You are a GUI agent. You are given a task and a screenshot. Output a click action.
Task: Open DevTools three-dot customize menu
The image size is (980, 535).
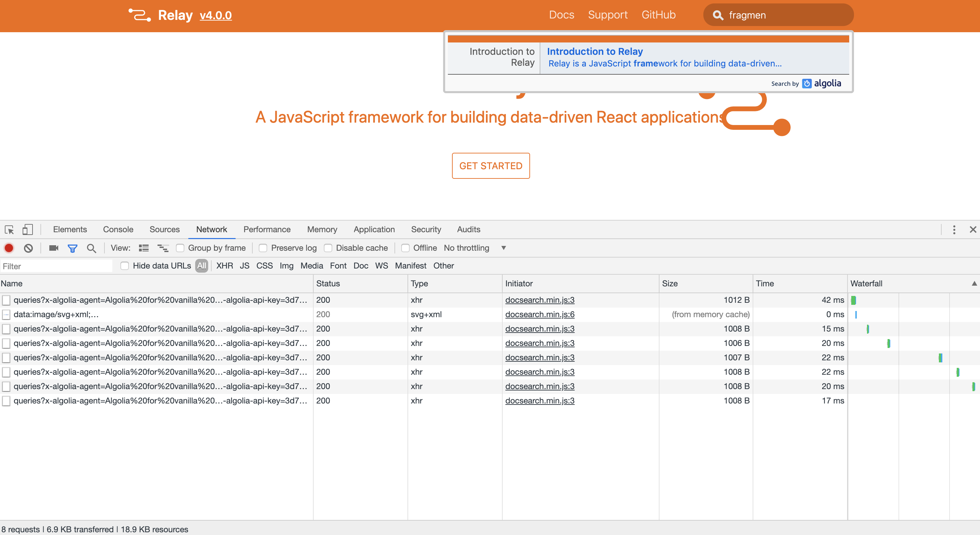click(954, 229)
